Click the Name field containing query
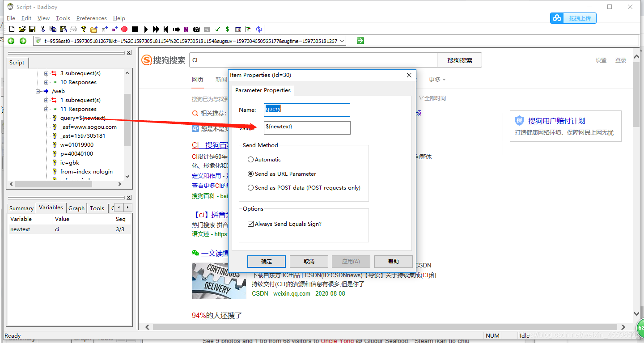This screenshot has height=343, width=644. pos(307,110)
